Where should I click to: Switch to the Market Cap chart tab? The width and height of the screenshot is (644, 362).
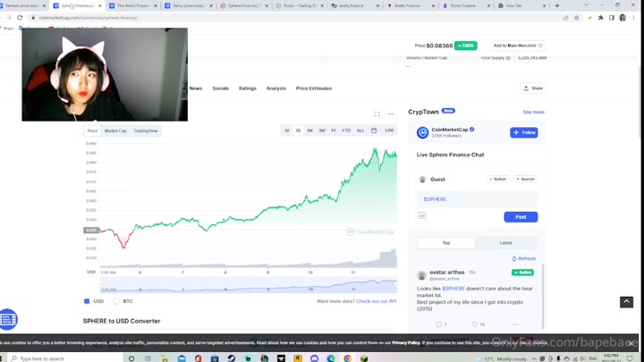(115, 130)
